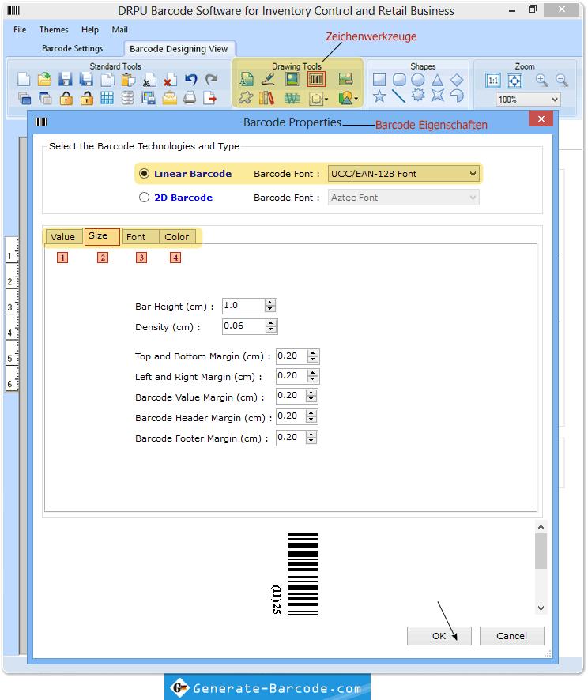The height and width of the screenshot is (700, 588).
Task: Click the Barcode Footer Margin value field
Action: pyautogui.click(x=291, y=438)
